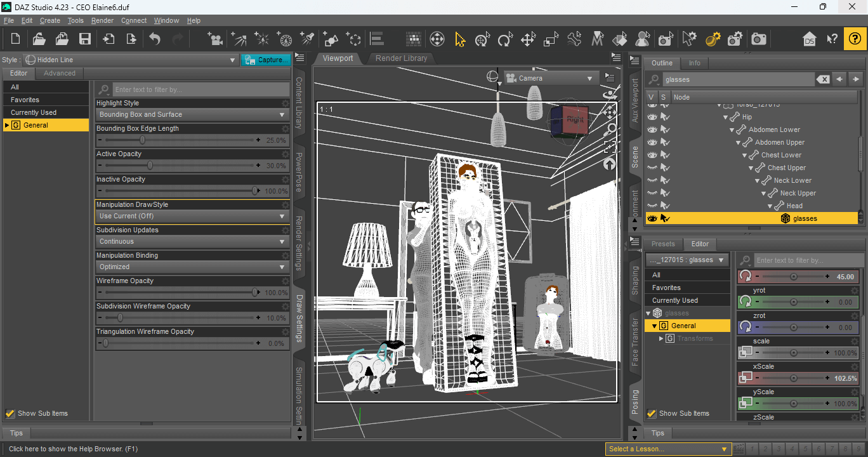
Task: Toggle visibility eye for Head node
Action: [652, 206]
